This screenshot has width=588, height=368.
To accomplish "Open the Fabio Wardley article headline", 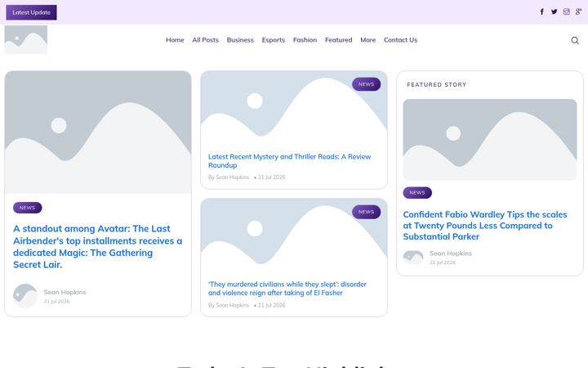I will tap(485, 226).
